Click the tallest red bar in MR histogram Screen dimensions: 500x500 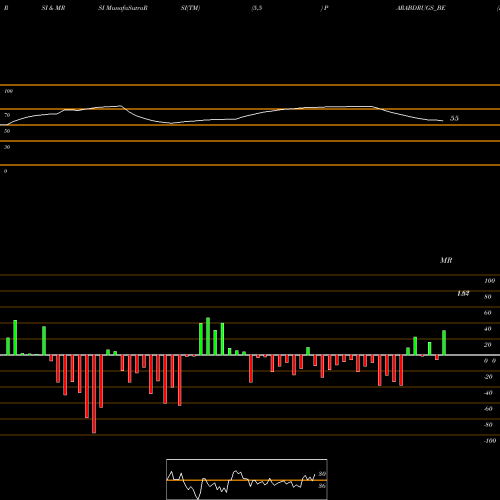(94, 394)
